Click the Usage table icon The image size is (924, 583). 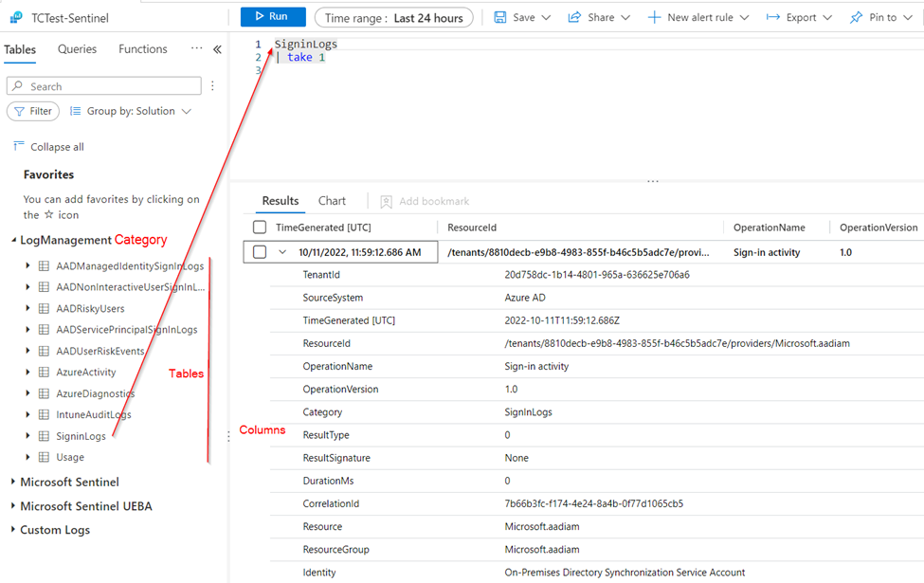coord(44,457)
